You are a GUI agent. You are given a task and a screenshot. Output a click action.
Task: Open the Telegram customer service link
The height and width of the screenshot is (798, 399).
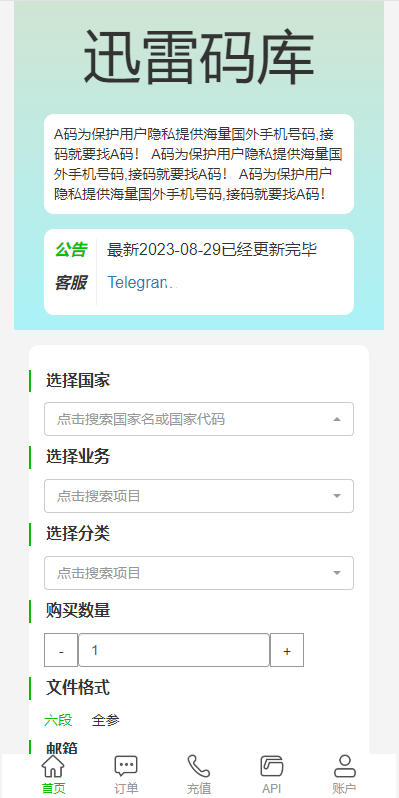click(x=142, y=282)
